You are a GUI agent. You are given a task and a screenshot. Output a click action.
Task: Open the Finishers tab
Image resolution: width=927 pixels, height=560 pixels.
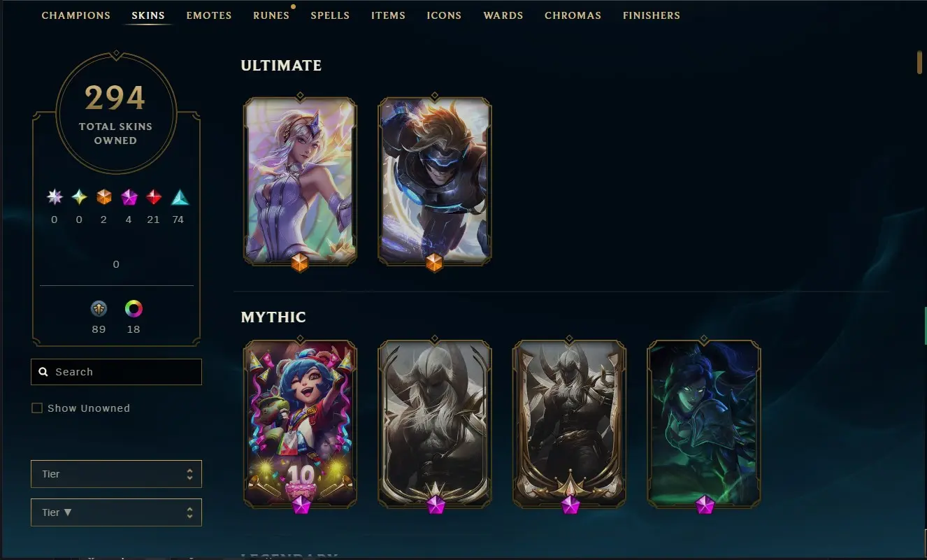point(652,15)
